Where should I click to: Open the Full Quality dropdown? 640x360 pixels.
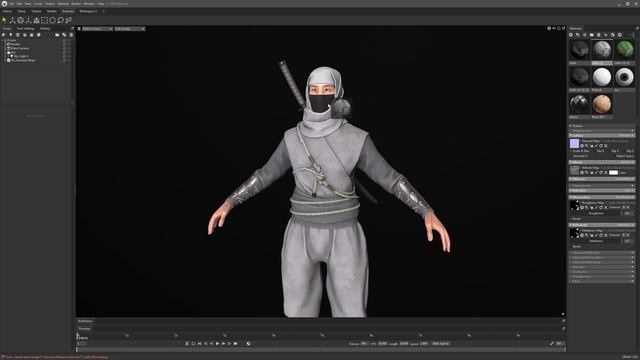tap(130, 29)
